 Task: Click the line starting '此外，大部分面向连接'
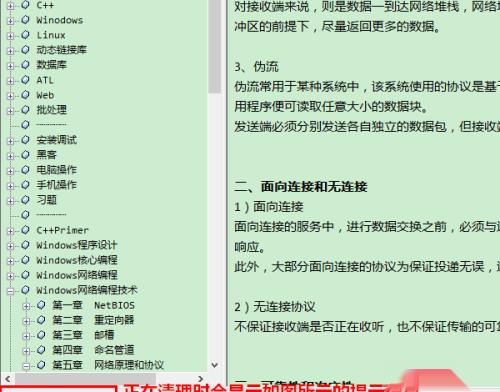pos(367,267)
